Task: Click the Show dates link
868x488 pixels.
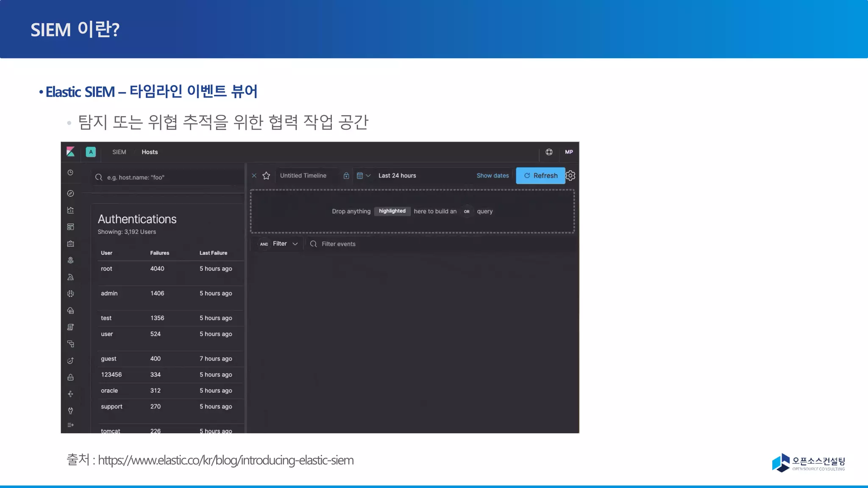Action: coord(492,175)
